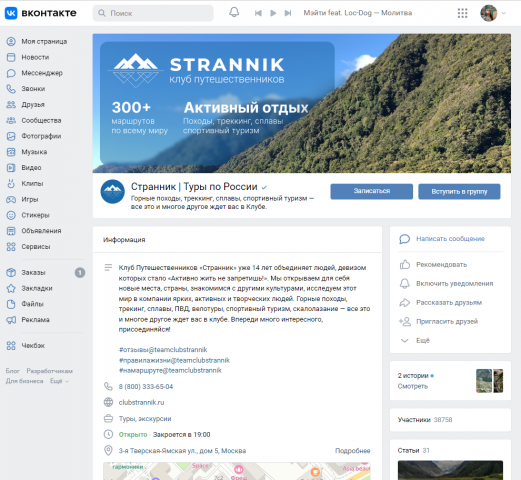Click the Игры gamepad icon

click(x=11, y=199)
